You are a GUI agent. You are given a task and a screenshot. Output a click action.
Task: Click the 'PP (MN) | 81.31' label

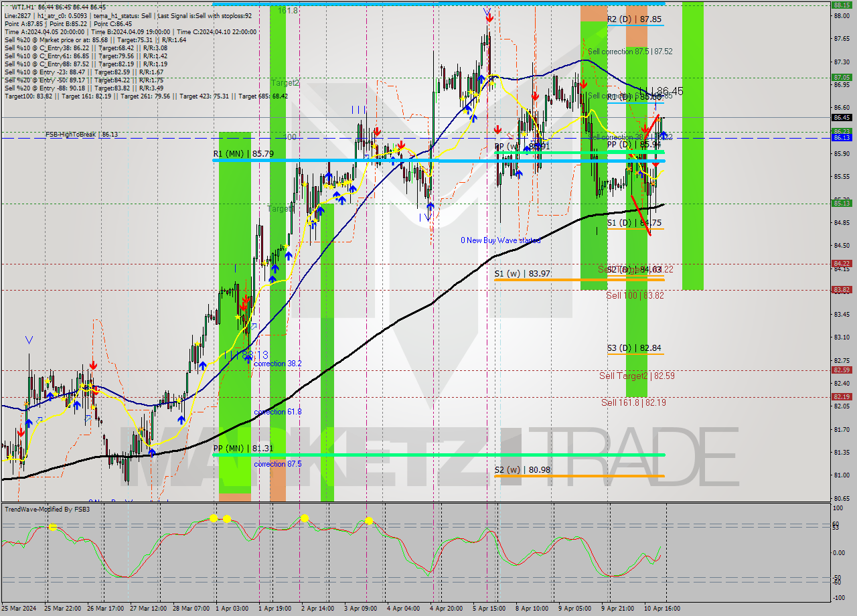pos(244,448)
